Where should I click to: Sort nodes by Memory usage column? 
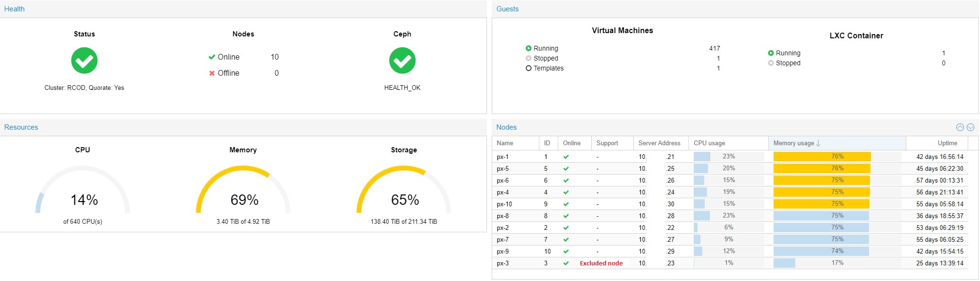793,143
